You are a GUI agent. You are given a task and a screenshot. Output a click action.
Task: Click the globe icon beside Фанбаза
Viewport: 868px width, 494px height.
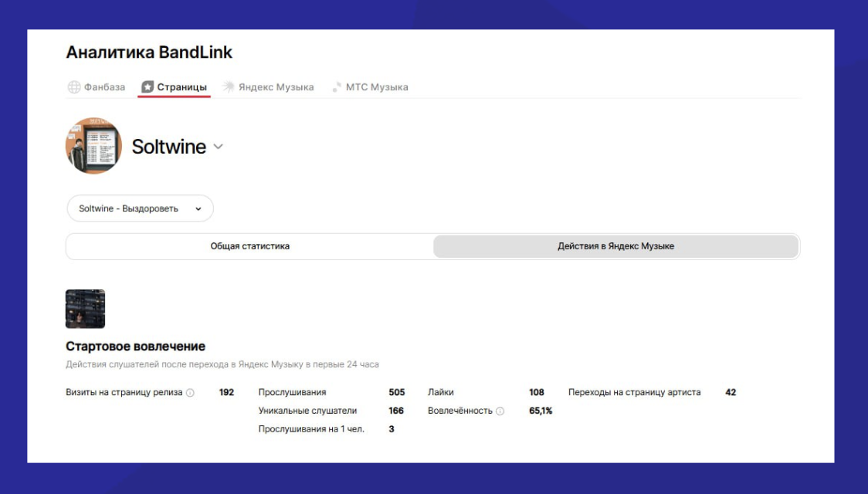[73, 87]
